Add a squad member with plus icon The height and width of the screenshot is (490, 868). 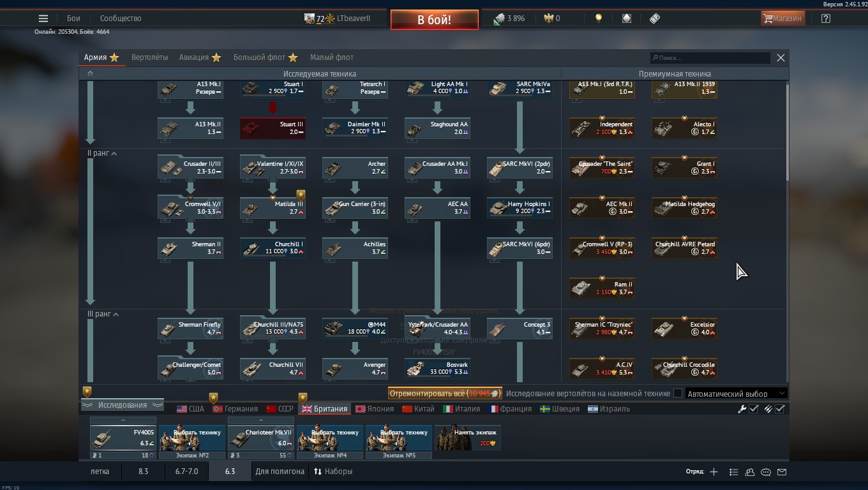[714, 471]
